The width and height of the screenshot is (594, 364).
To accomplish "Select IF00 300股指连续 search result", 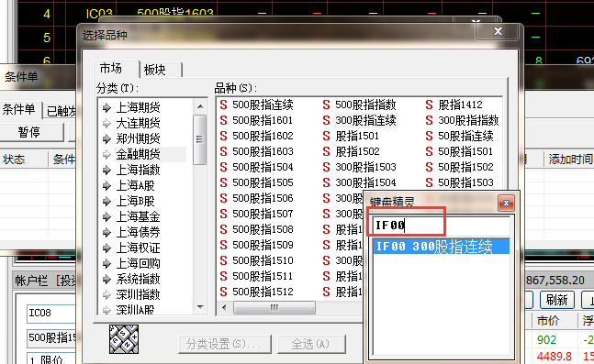I will pyautogui.click(x=442, y=247).
